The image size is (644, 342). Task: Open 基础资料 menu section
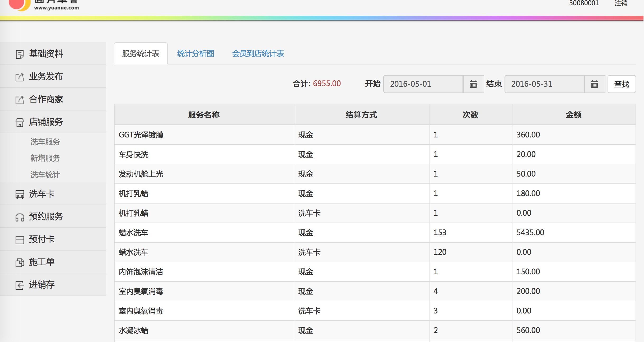(x=53, y=54)
